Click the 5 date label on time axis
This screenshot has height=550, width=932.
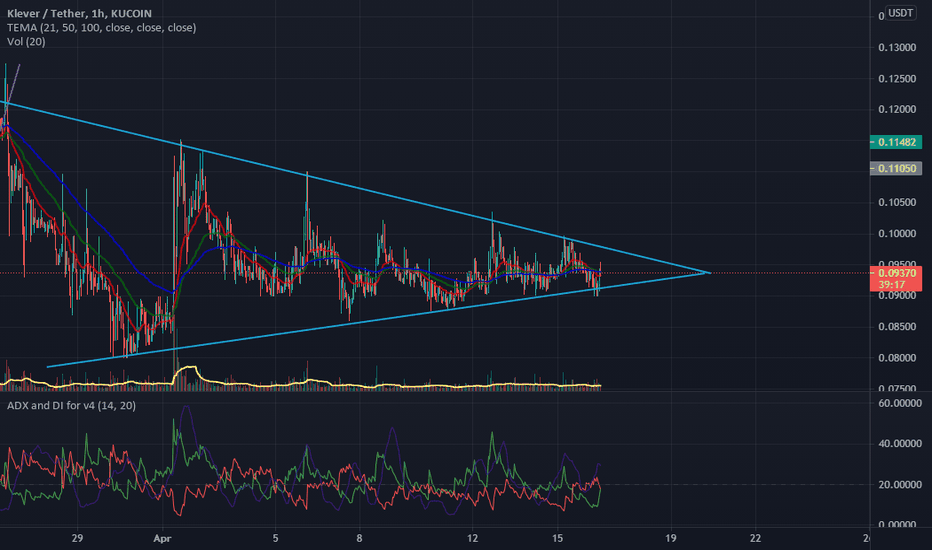pos(275,538)
